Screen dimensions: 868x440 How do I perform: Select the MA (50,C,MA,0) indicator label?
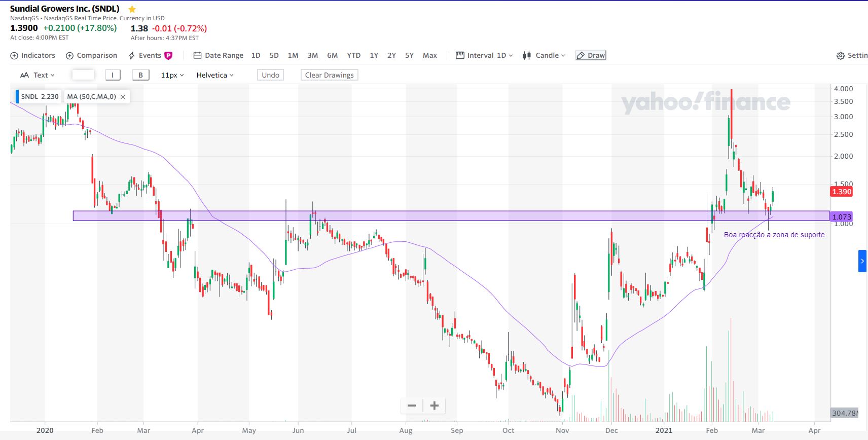click(x=92, y=96)
